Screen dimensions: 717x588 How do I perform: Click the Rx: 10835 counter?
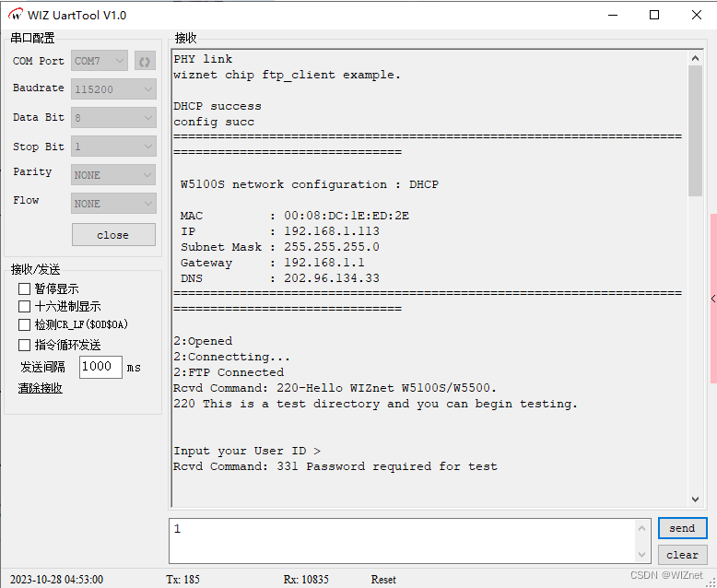point(306,580)
